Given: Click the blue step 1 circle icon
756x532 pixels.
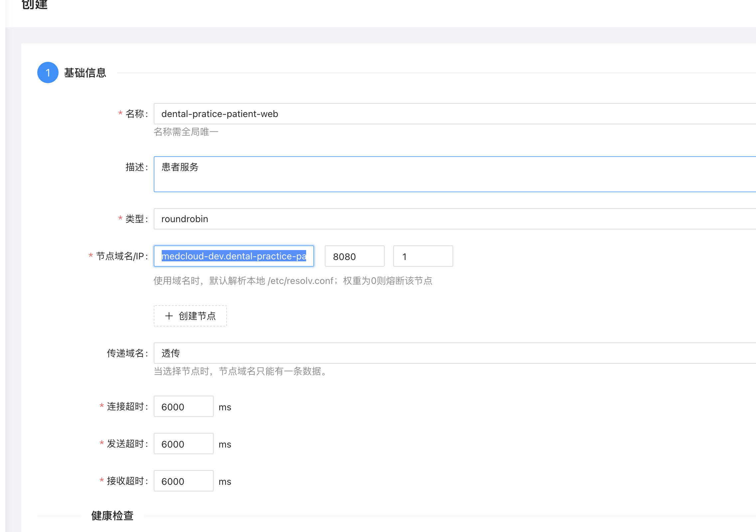Looking at the screenshot, I should (48, 72).
